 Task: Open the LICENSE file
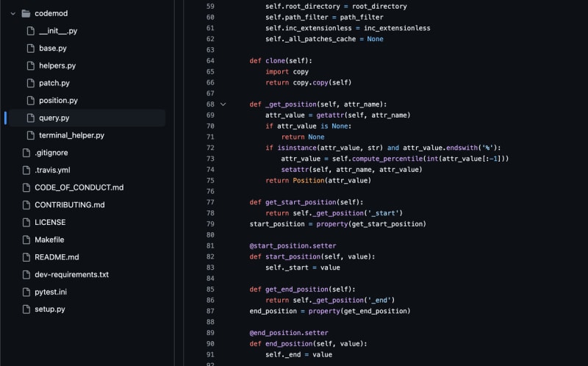(50, 222)
